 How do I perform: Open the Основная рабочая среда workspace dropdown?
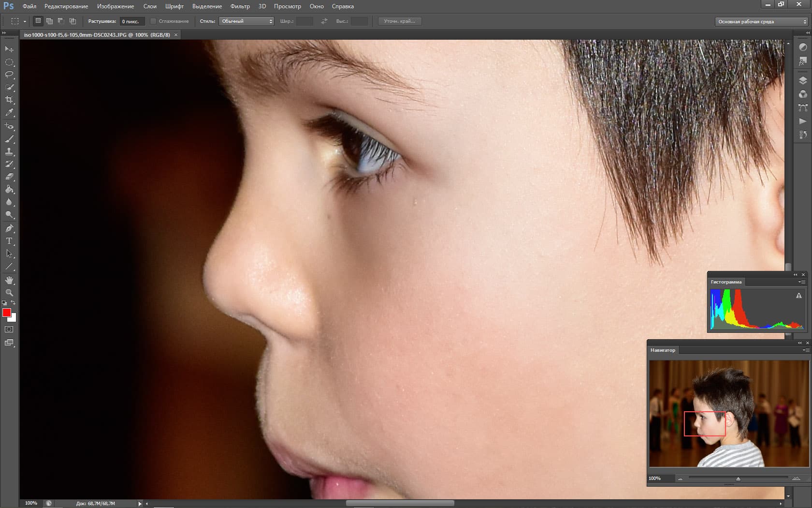761,22
